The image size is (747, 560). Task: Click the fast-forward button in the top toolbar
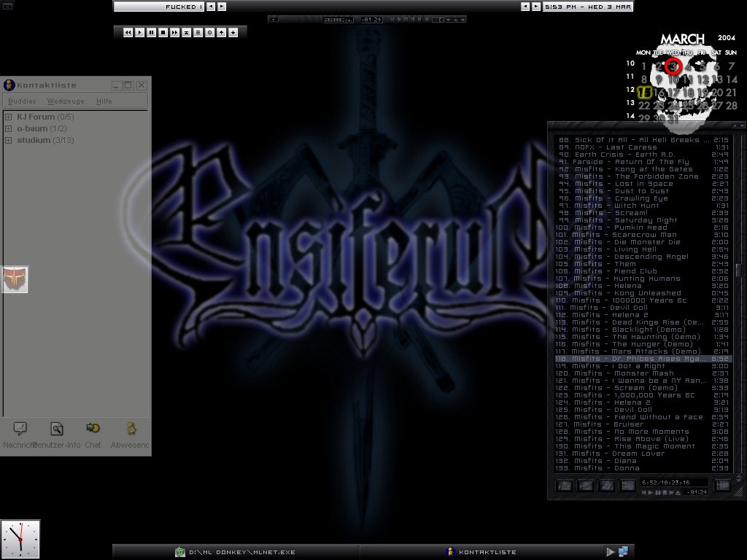[x=175, y=32]
